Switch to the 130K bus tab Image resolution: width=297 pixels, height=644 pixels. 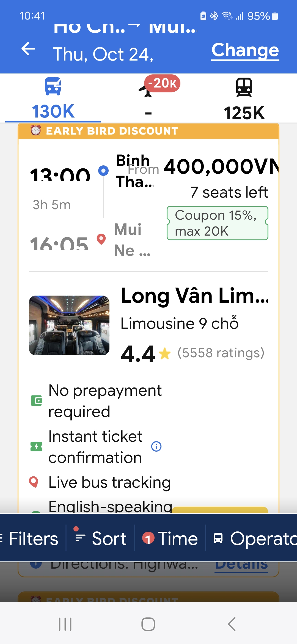click(x=53, y=111)
